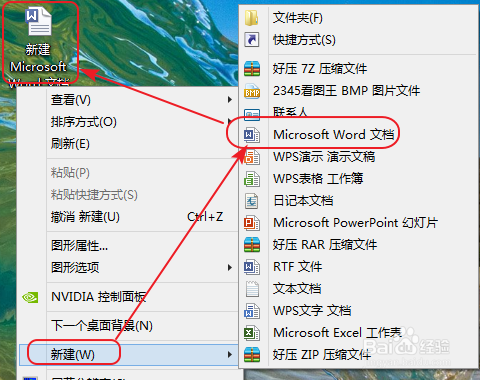Select Microsoft Excel 工作表 entry
Viewport: 480px width, 380px height.
(x=359, y=333)
